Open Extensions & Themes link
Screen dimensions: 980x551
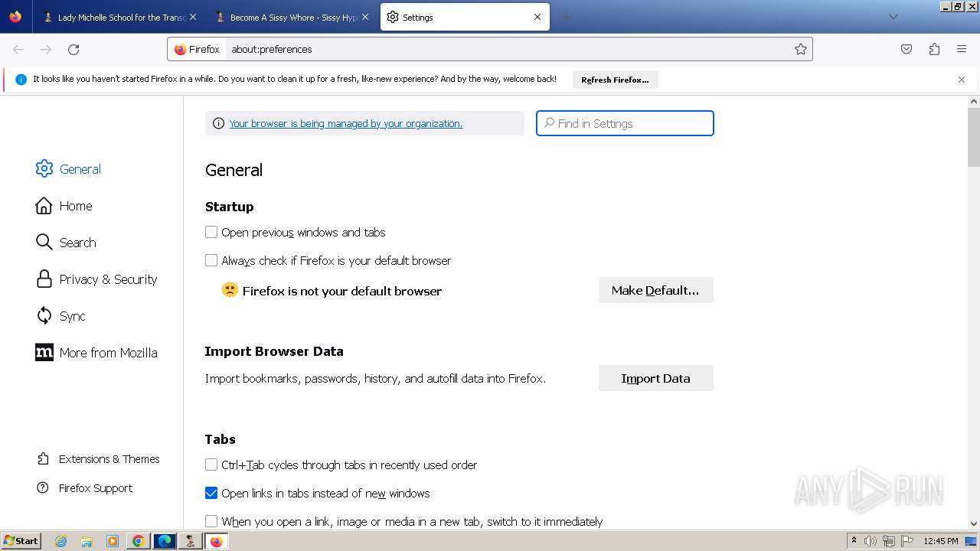click(x=98, y=459)
